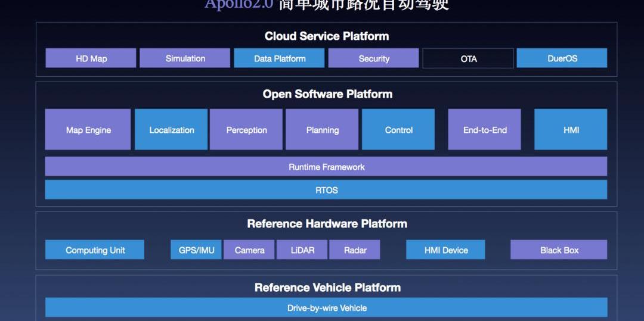Click the Data Platform box
Screen dimensions: 644x321
click(279, 58)
